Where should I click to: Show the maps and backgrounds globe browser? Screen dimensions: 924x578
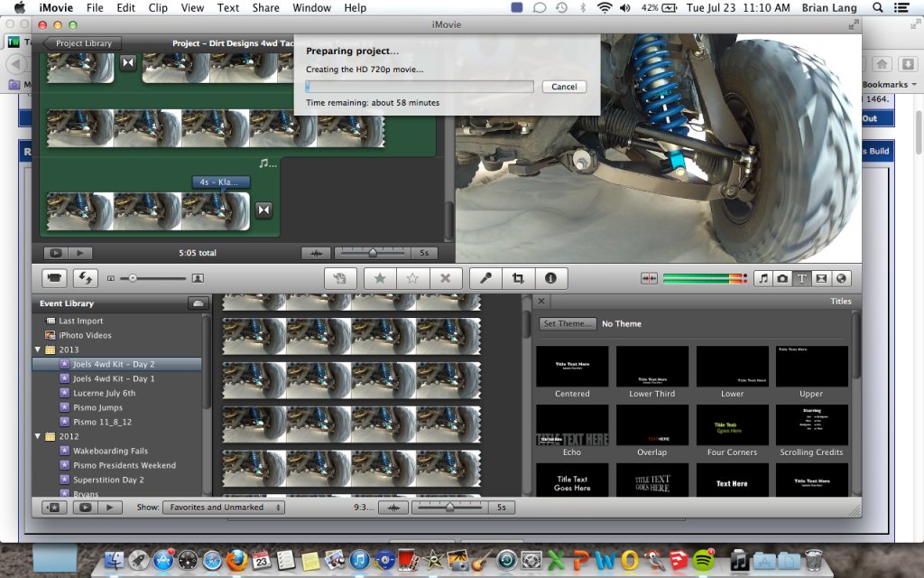pyautogui.click(x=842, y=278)
